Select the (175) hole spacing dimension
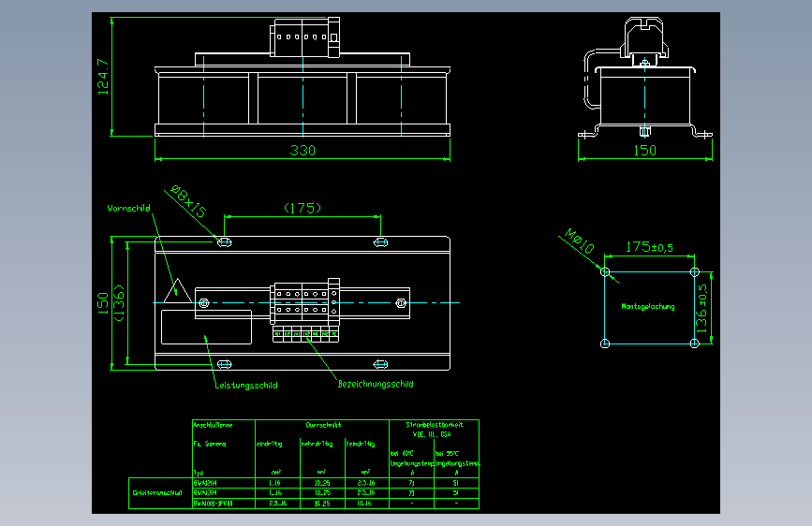The width and height of the screenshot is (812, 526). [303, 208]
